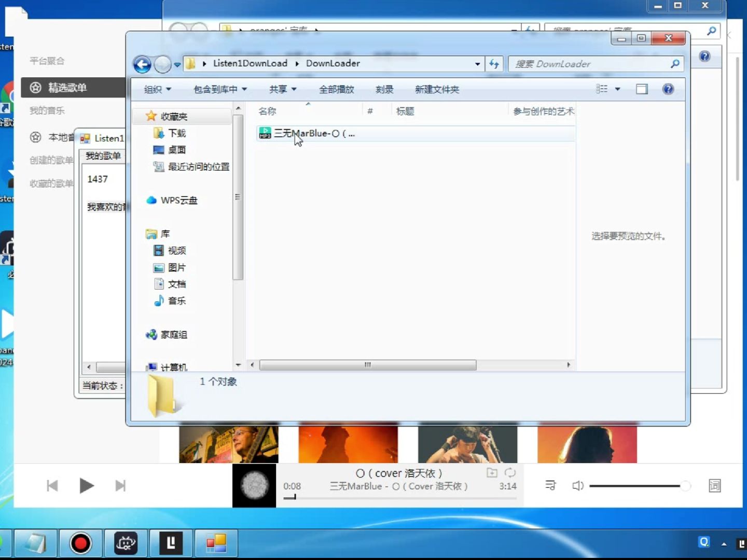Go back in Explorer navigation
This screenshot has width=747, height=560.
click(142, 64)
